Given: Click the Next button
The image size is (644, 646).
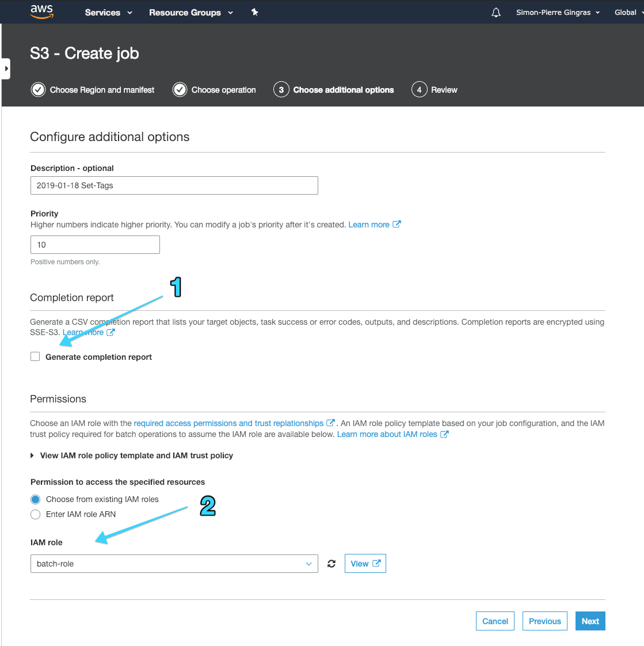Looking at the screenshot, I should click(590, 621).
